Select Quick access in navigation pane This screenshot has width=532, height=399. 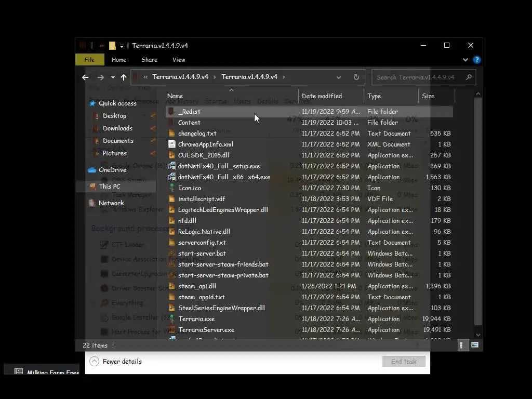pyautogui.click(x=117, y=103)
